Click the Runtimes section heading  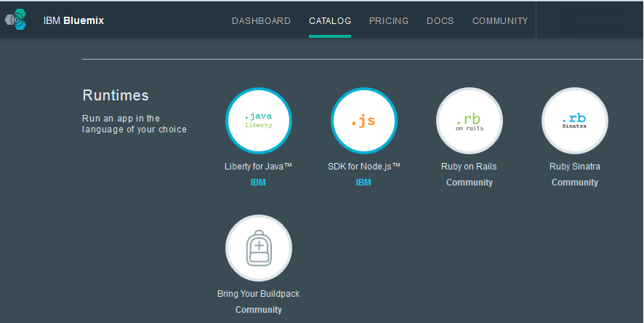116,95
